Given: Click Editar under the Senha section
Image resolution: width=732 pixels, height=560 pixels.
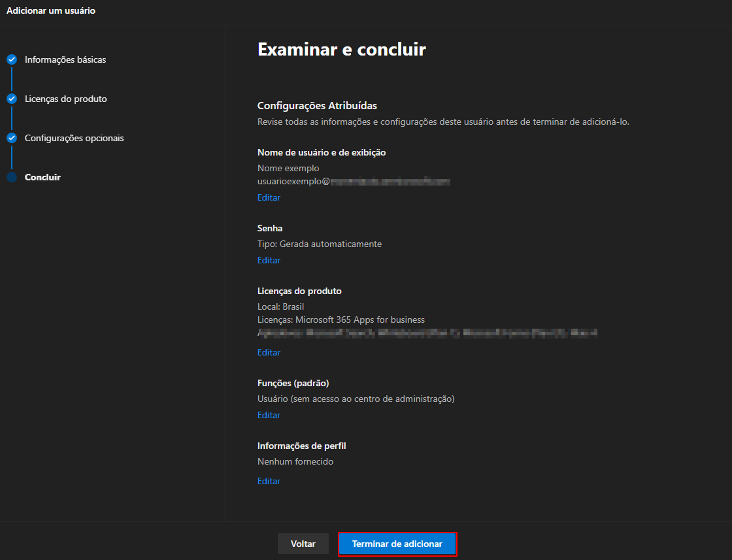Looking at the screenshot, I should [x=269, y=261].
